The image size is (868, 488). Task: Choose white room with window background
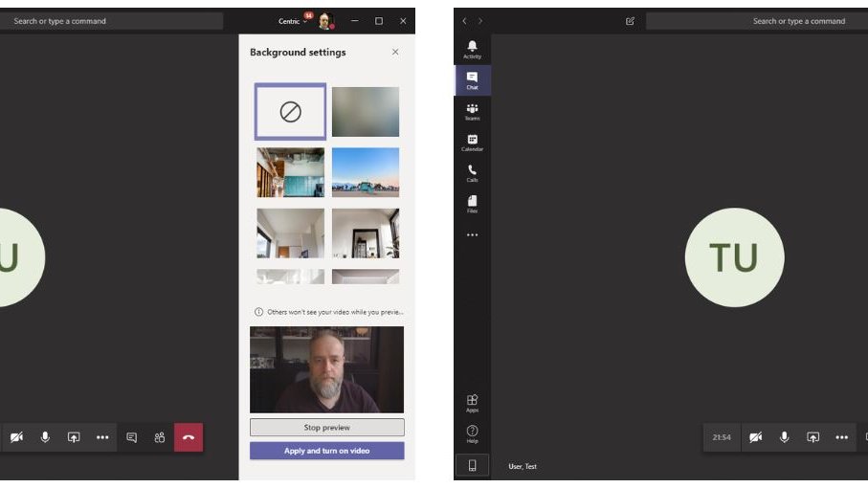point(291,233)
